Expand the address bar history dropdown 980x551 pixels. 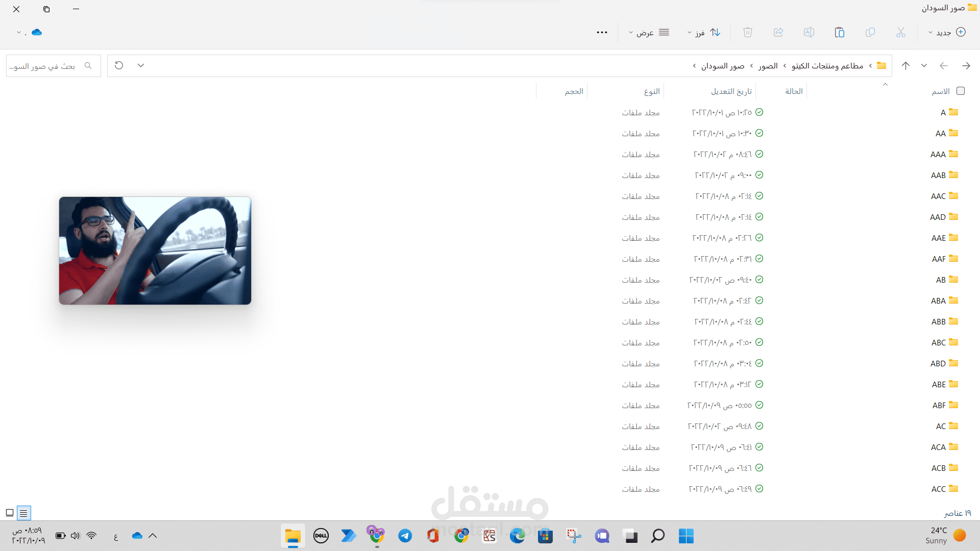click(x=141, y=65)
